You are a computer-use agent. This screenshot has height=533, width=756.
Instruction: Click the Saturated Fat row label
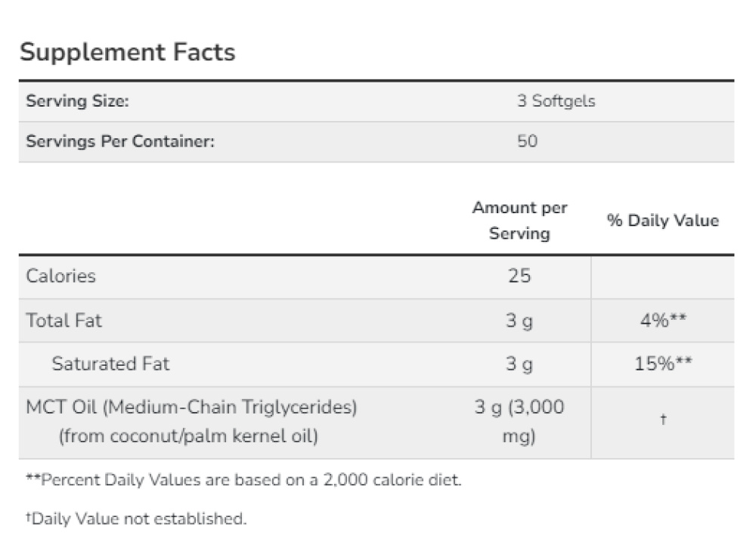[x=110, y=364]
